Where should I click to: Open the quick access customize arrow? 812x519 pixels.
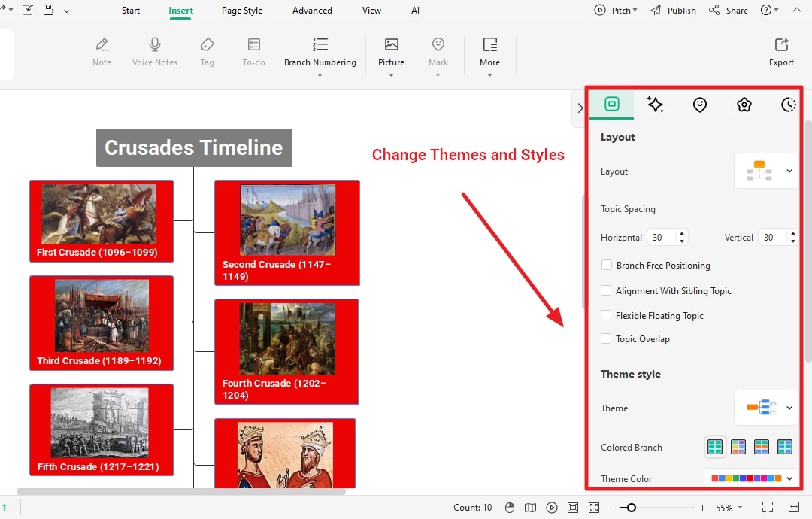[x=67, y=10]
